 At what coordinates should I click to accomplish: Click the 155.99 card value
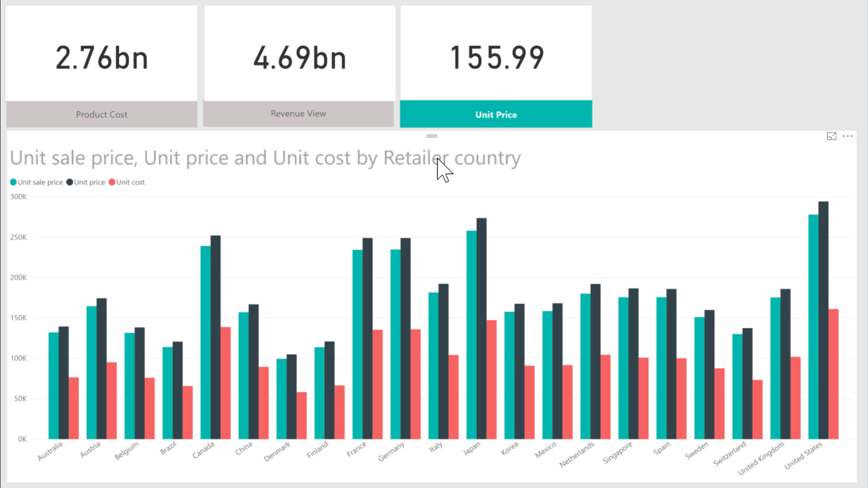point(496,57)
